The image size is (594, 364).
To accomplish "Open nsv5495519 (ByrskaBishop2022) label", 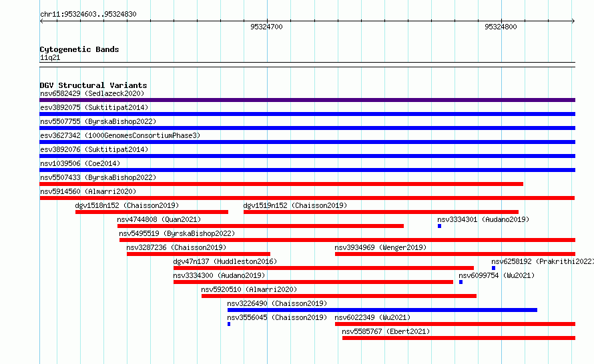I will (x=177, y=233).
